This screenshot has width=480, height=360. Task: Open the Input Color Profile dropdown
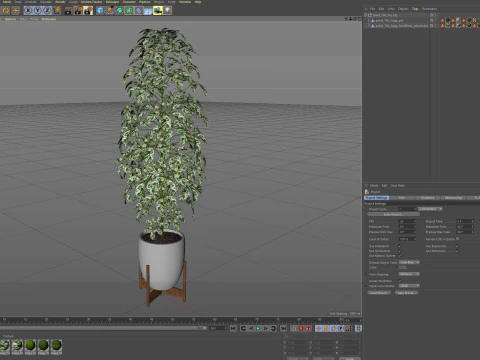click(x=409, y=286)
